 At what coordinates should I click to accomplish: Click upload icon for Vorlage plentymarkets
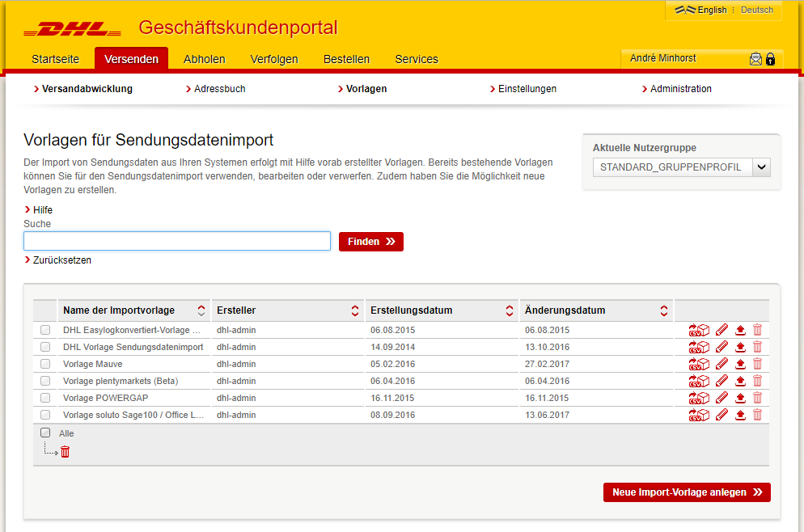click(740, 381)
